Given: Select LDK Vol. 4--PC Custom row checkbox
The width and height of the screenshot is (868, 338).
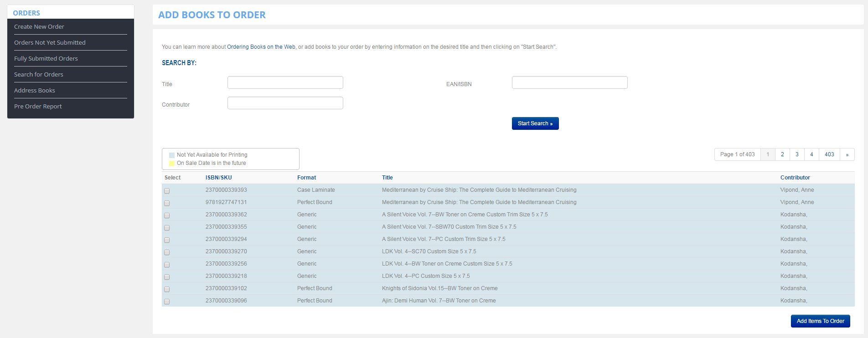Looking at the screenshot, I should point(167,277).
